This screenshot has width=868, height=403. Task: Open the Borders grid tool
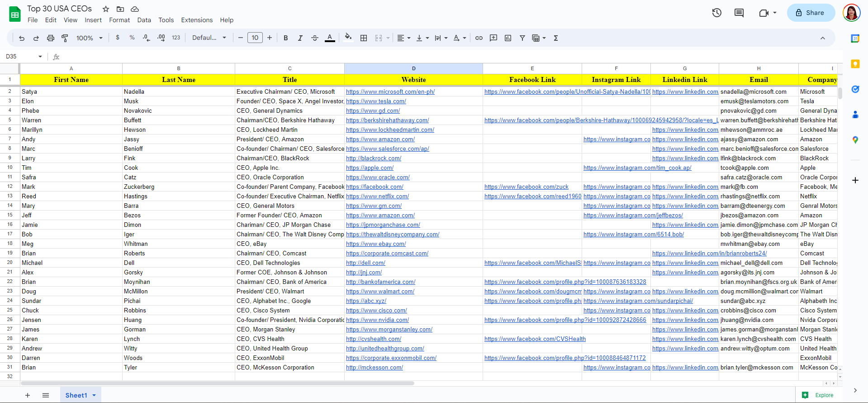pyautogui.click(x=364, y=38)
